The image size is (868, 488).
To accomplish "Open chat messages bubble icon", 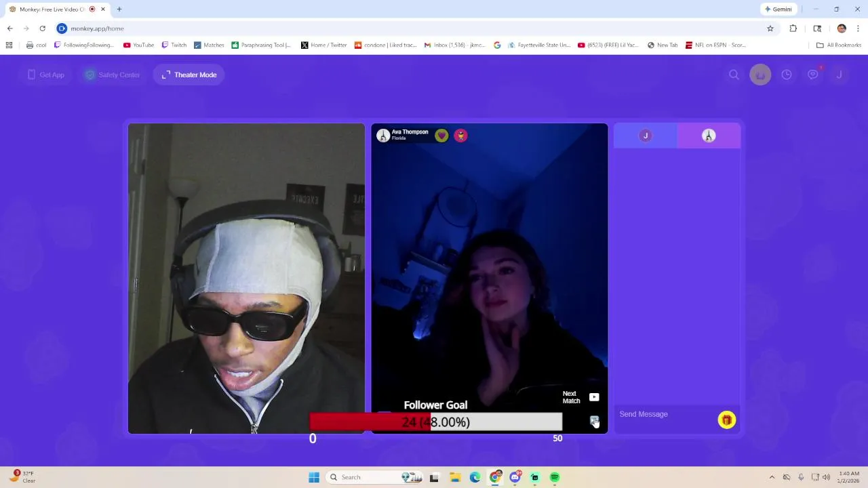I will 813,75.
